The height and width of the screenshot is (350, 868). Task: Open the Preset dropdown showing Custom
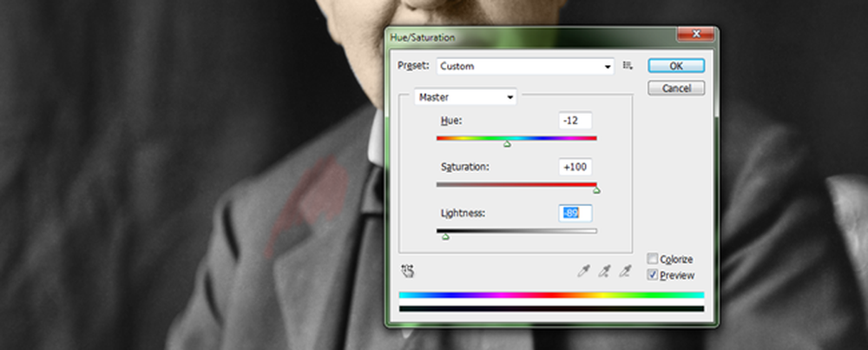point(525,67)
